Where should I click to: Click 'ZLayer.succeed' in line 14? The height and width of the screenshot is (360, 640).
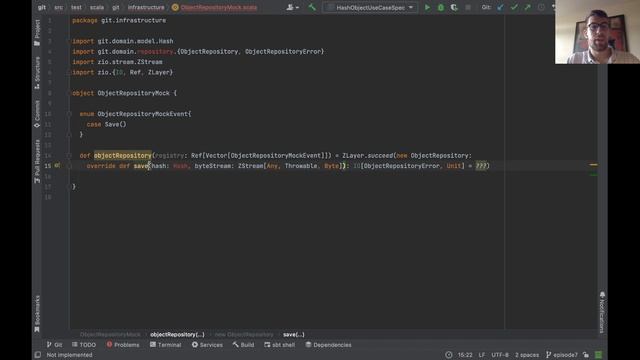[367, 156]
